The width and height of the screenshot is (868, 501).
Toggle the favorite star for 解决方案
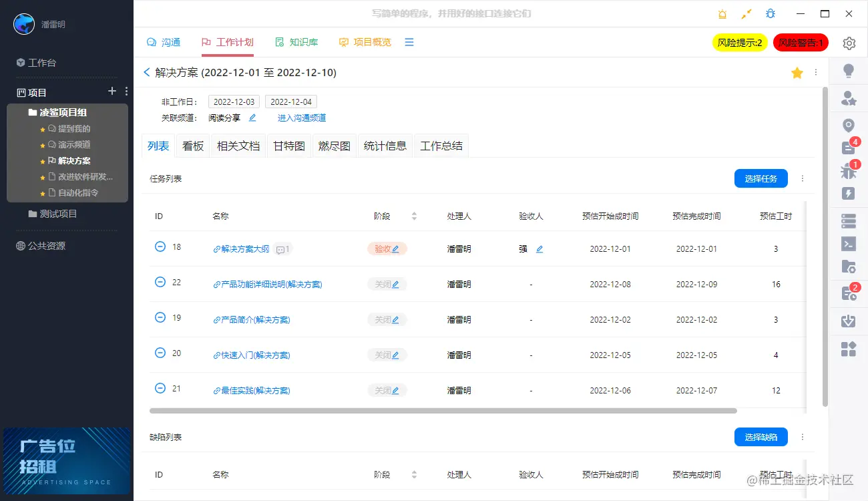click(797, 73)
